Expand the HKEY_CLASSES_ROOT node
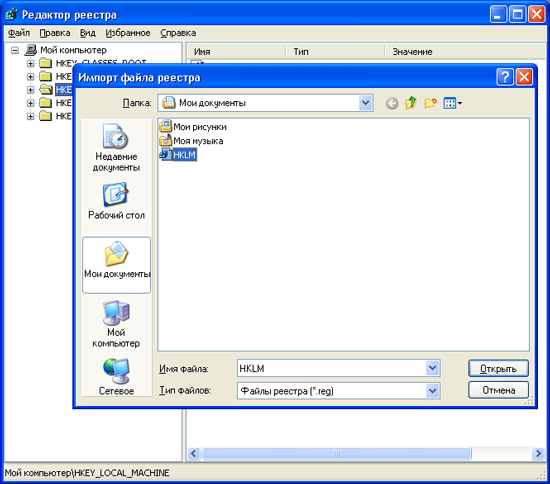The width and height of the screenshot is (550, 484). click(x=31, y=63)
